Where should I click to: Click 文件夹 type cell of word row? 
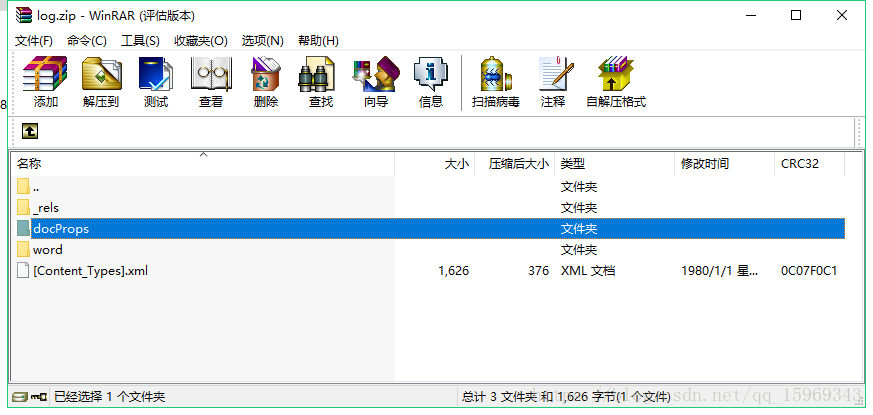point(578,250)
